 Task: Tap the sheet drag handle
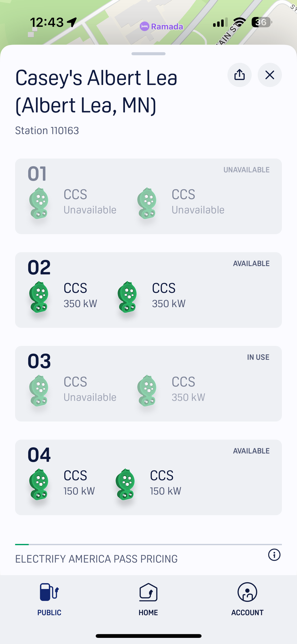click(148, 54)
